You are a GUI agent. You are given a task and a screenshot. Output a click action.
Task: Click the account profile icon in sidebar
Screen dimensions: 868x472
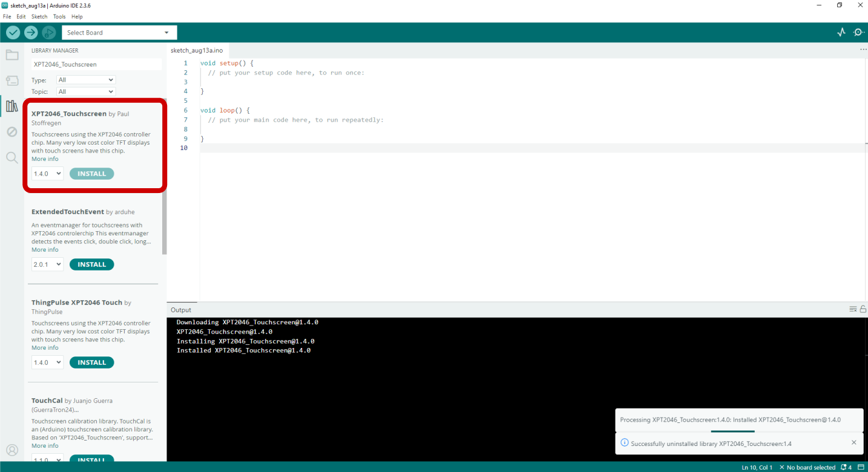tap(12, 450)
